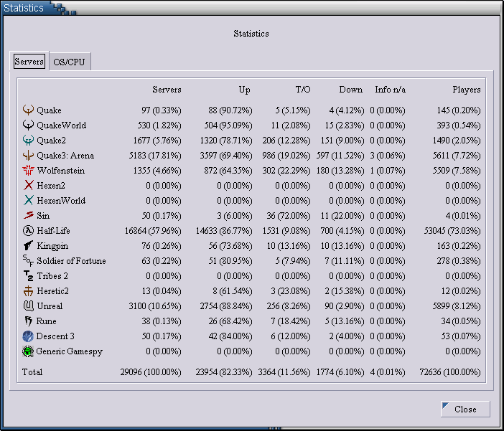Click the Unreal game icon
Viewport: 504px width, 431px height.
click(x=28, y=306)
